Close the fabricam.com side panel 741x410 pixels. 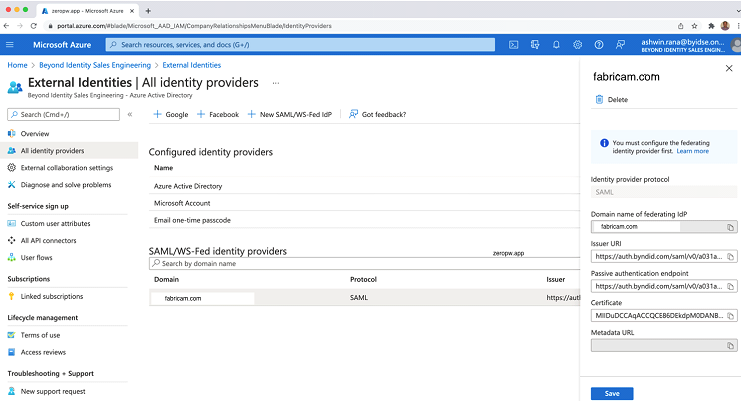[727, 69]
